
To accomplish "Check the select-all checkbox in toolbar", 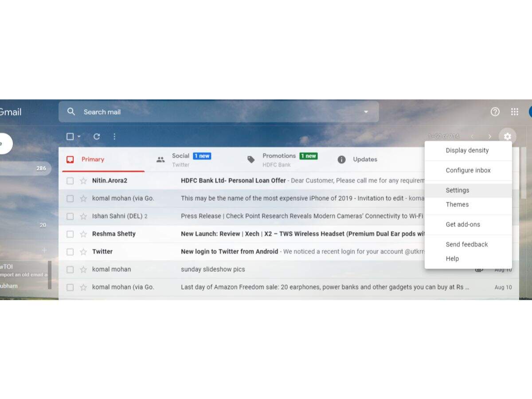I will tap(70, 137).
